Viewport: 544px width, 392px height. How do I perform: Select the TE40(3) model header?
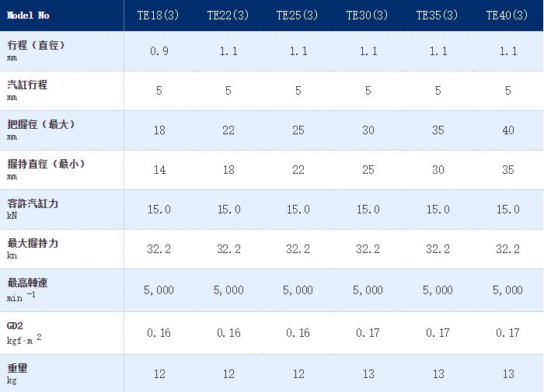click(507, 16)
